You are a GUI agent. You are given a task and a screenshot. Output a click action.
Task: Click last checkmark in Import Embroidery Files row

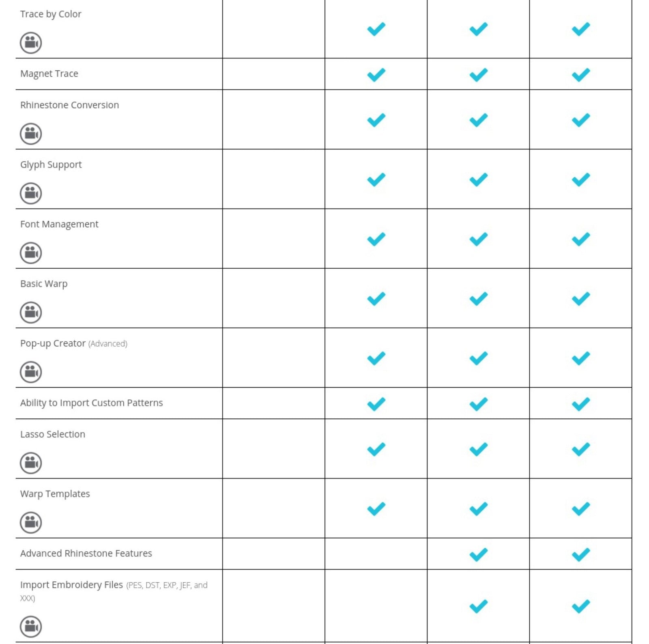click(580, 606)
